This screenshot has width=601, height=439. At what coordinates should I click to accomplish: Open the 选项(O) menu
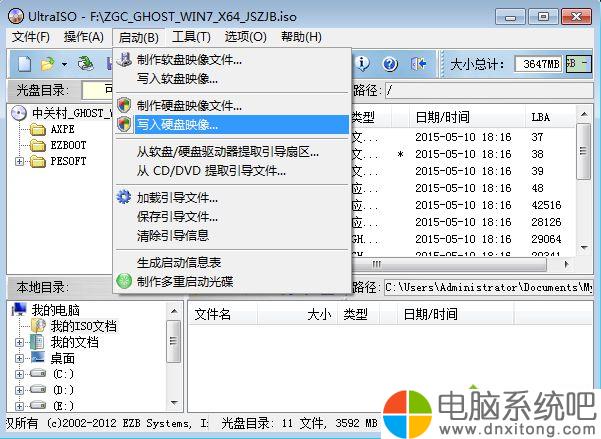(245, 37)
